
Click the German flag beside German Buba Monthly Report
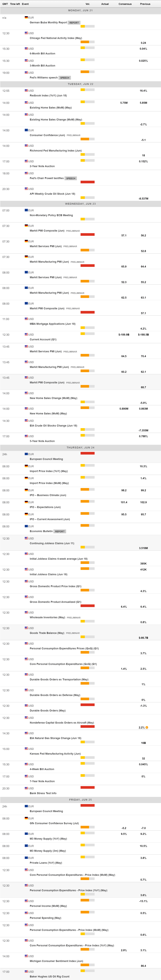pos(26,18)
